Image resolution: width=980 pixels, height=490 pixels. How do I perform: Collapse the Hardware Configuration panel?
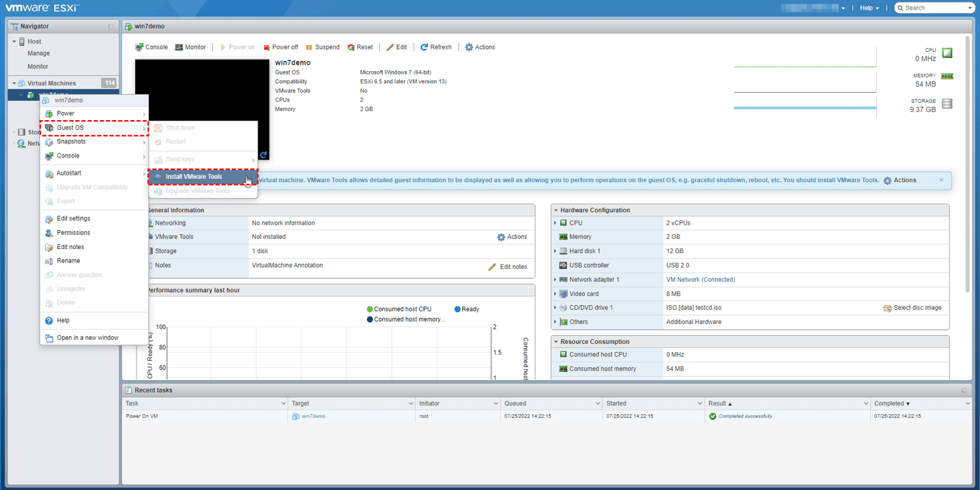click(x=556, y=210)
